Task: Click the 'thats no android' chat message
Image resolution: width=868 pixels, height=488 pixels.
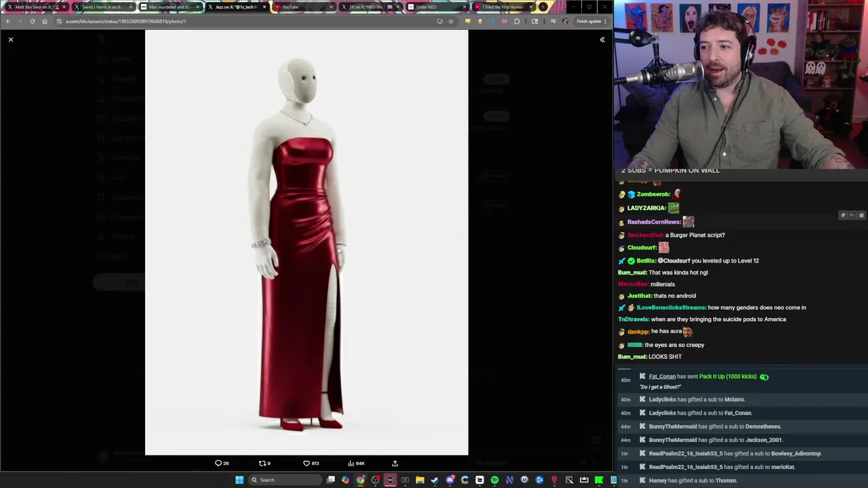Action: 675,296
